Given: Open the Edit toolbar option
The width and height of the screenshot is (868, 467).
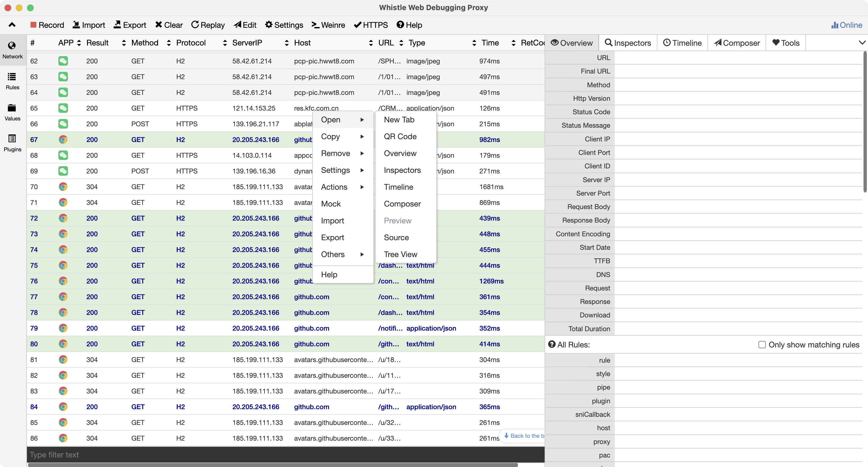Looking at the screenshot, I should pyautogui.click(x=245, y=25).
